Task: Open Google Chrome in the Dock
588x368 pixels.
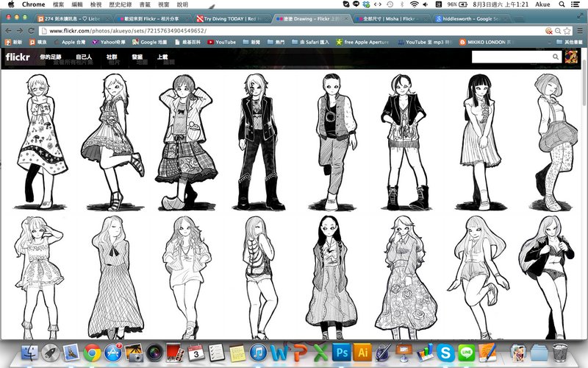Action: coord(92,353)
